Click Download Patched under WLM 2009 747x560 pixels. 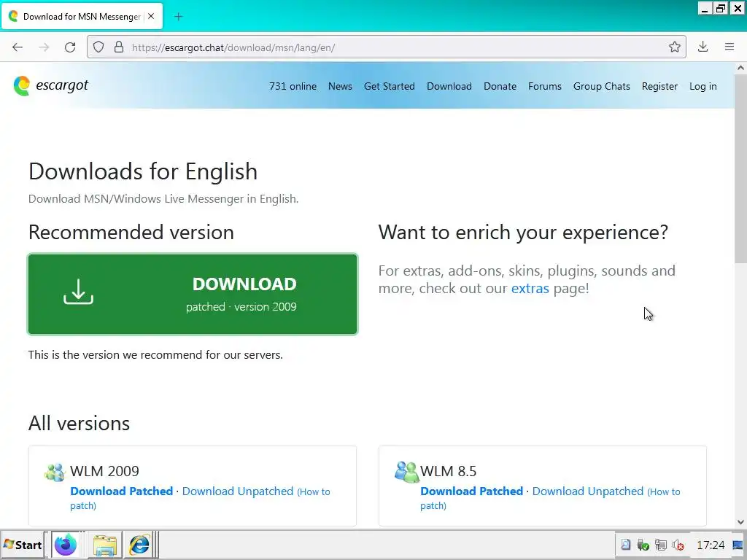(122, 491)
